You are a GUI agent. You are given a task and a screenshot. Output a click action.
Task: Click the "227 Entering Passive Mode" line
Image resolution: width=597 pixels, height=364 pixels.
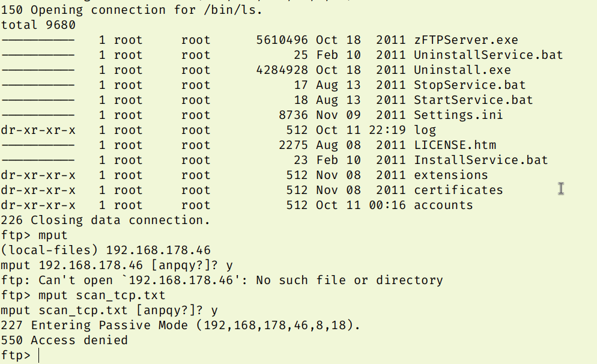click(x=180, y=326)
